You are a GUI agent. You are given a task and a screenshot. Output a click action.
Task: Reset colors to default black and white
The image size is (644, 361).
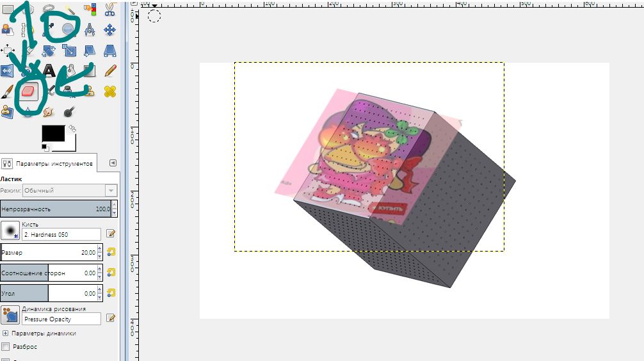45,147
